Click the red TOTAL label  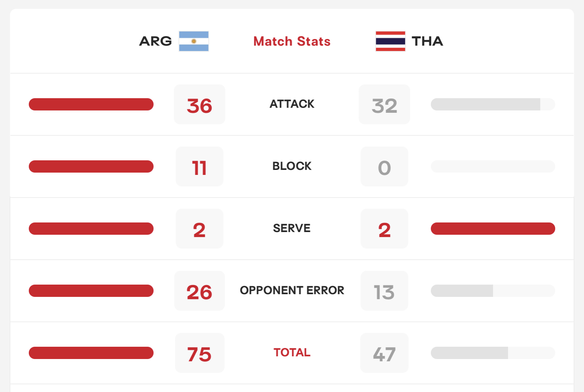[x=292, y=352]
